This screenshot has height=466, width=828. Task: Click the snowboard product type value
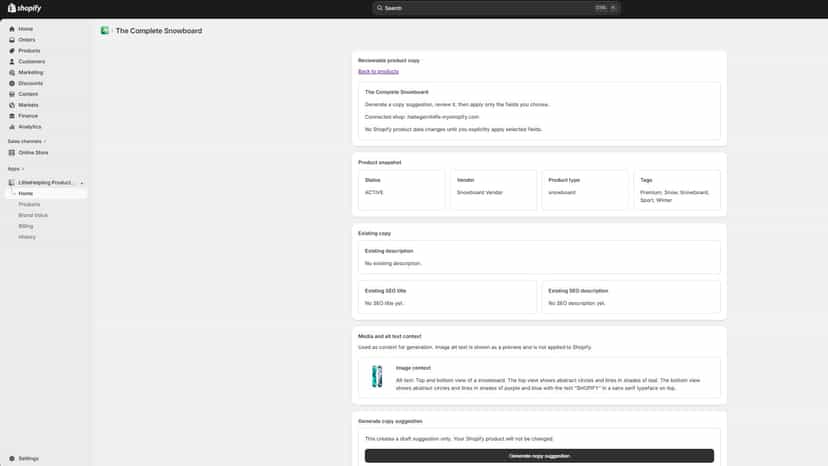pyautogui.click(x=562, y=192)
